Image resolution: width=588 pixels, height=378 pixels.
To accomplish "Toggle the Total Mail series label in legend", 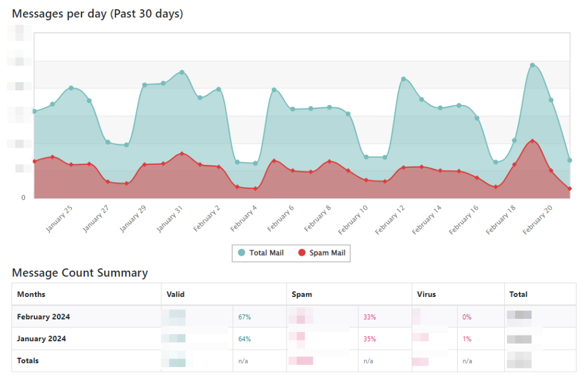I will pyautogui.click(x=266, y=253).
